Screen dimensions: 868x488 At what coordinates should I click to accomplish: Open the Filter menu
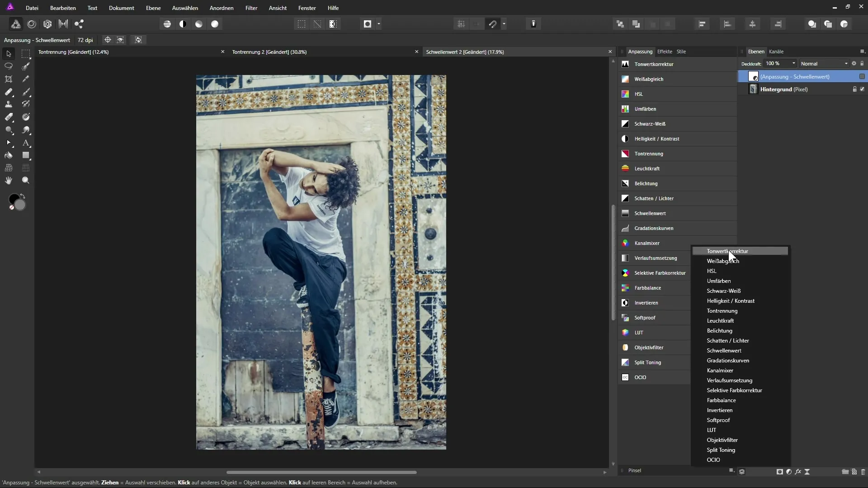[251, 8]
